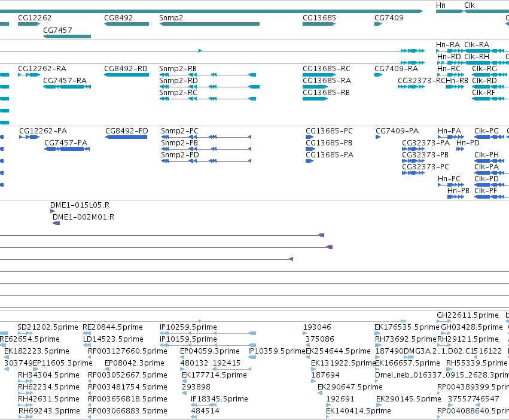Open the Snmp2 gene label
This screenshot has height=420, width=509.
[x=171, y=18]
